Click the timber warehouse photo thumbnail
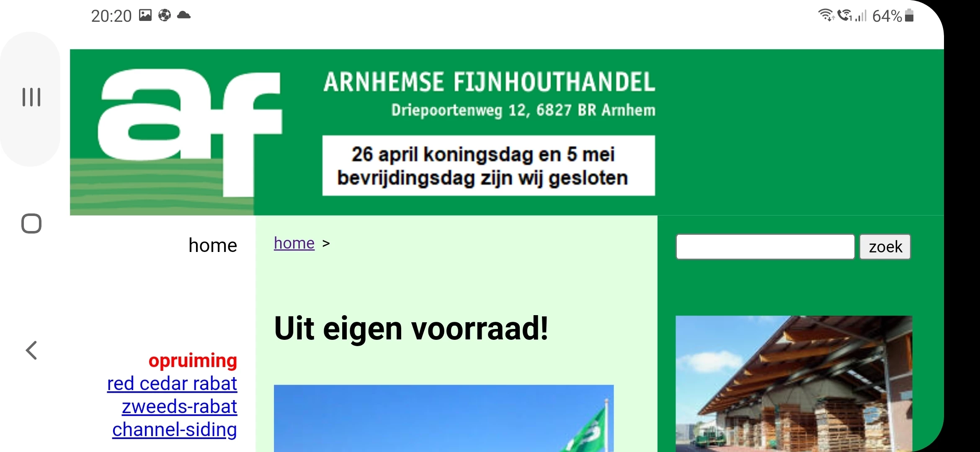The width and height of the screenshot is (980, 452). (794, 383)
